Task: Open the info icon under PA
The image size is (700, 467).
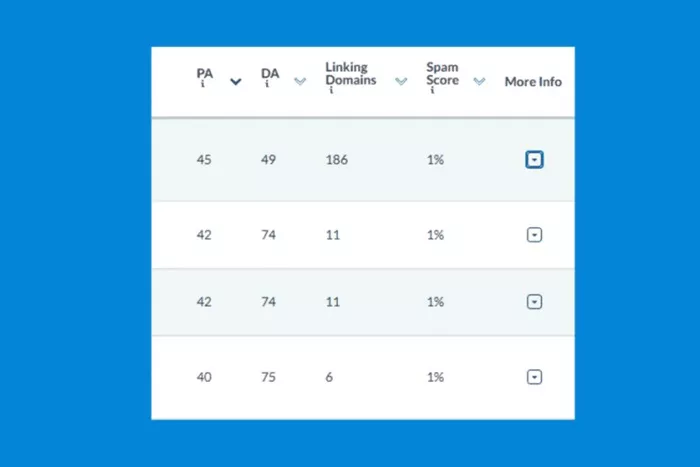Action: [x=203, y=84]
